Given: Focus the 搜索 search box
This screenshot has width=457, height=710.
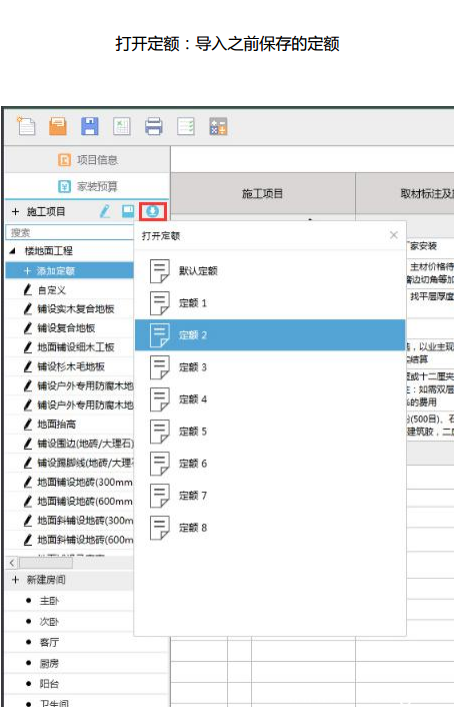Looking at the screenshot, I should 70,233.
